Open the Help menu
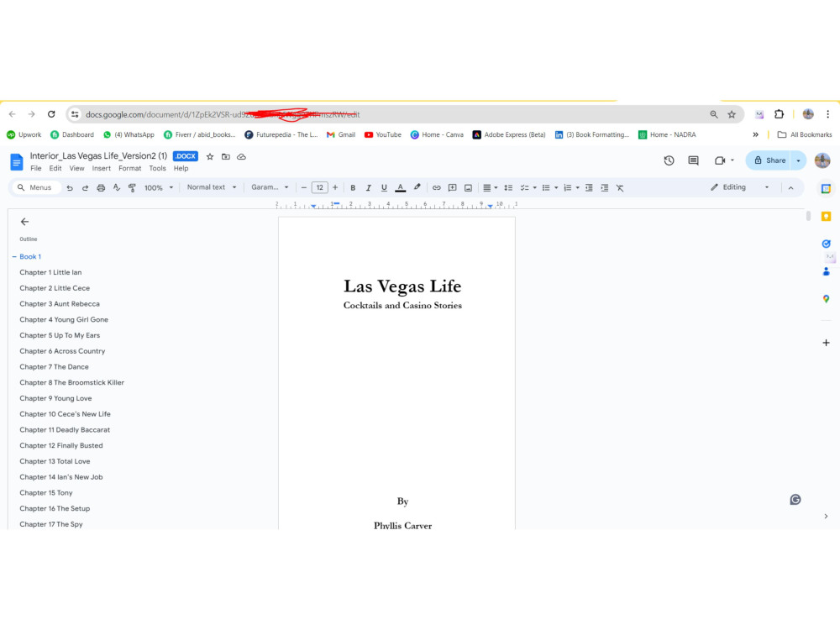 tap(181, 168)
